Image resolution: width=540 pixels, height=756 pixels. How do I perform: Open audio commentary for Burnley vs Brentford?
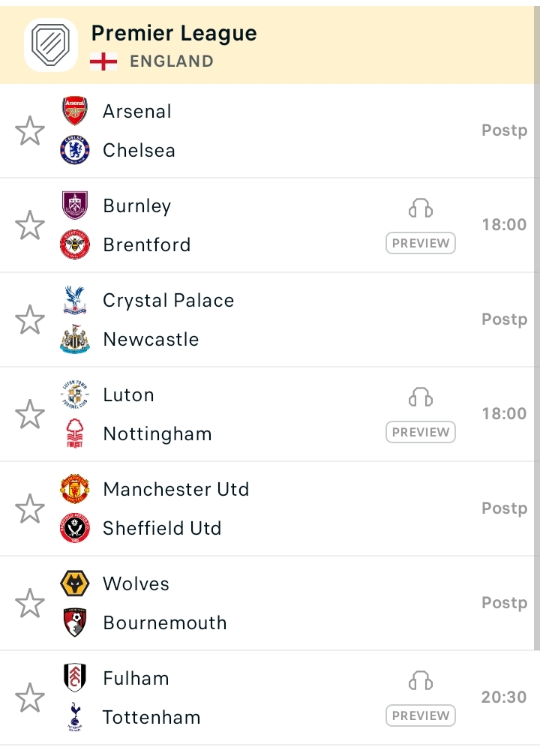click(x=421, y=208)
